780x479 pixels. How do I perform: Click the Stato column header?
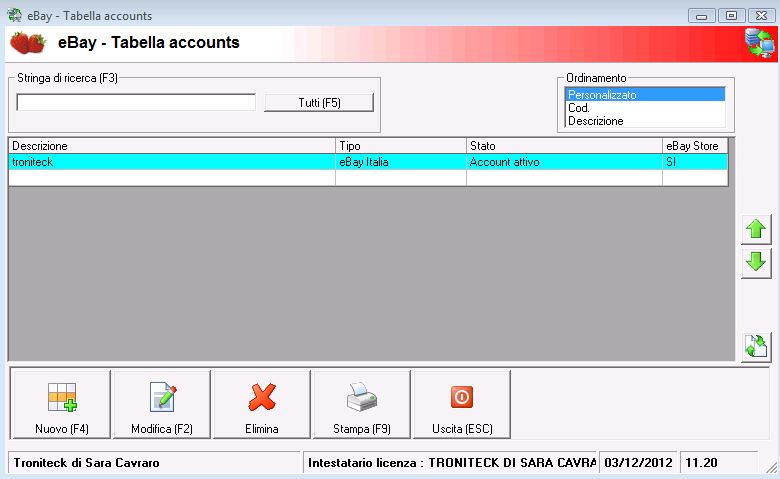[x=565, y=146]
